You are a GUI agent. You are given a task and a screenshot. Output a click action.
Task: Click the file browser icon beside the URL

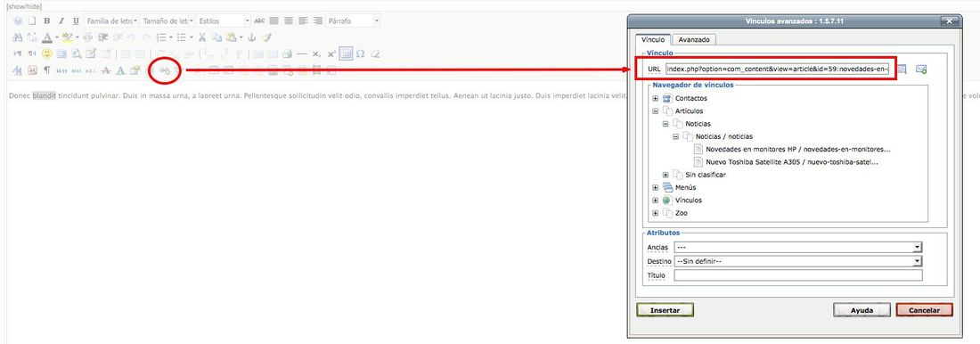(902, 69)
